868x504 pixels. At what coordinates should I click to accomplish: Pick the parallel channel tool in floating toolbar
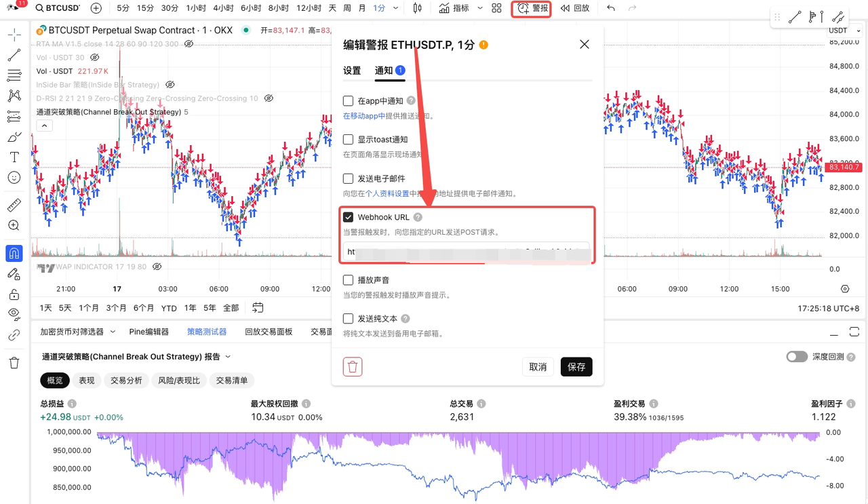[839, 18]
